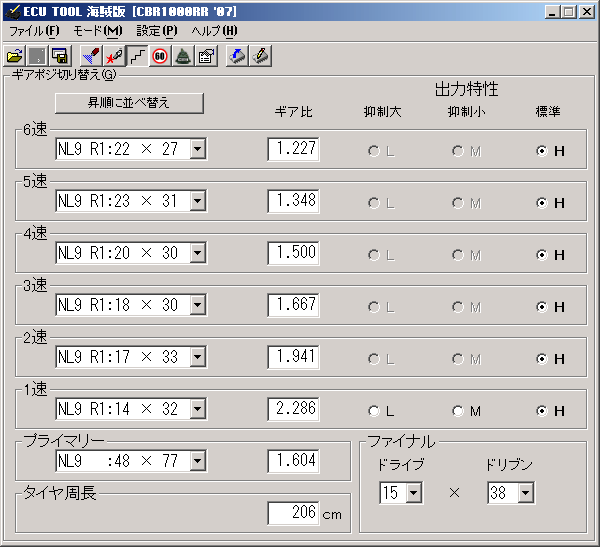The width and height of the screenshot is (600, 547).
Task: Open the speed limit 60 sign icon
Action: (160, 56)
